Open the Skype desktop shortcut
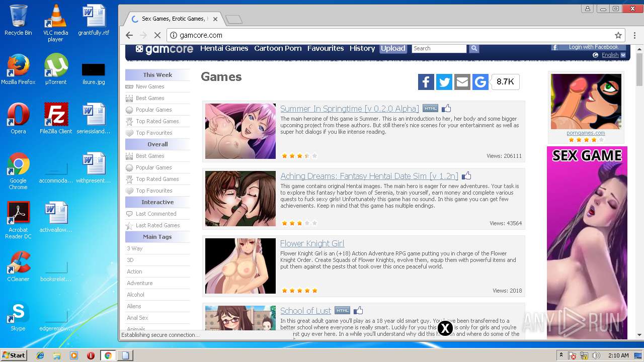 (x=18, y=316)
